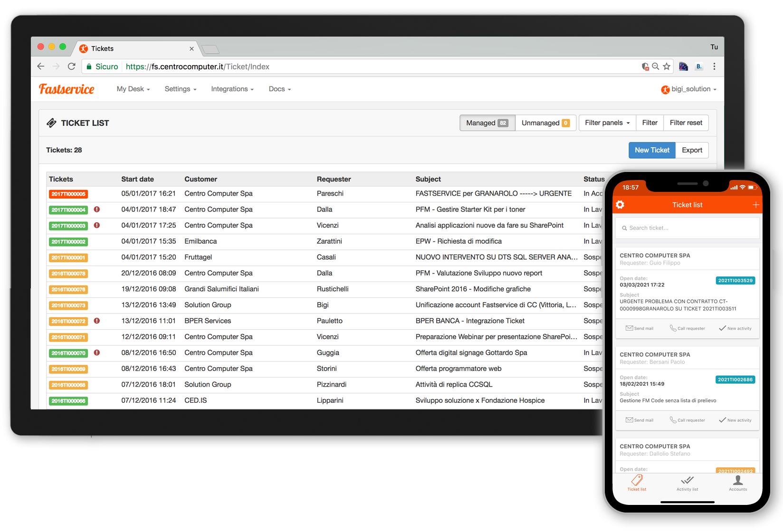Click the browser forward arrow

point(56,66)
